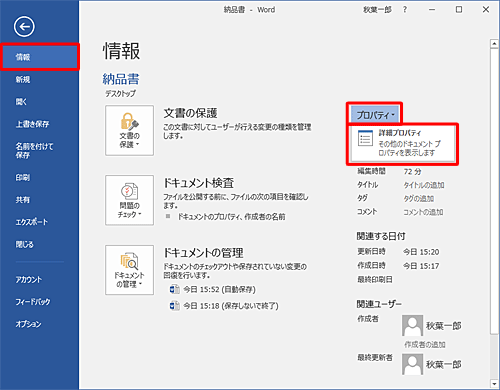Image resolution: width=500 pixels, height=390 pixels.
Task: Open unsaved version 今日 15:18
Action: 231,306
